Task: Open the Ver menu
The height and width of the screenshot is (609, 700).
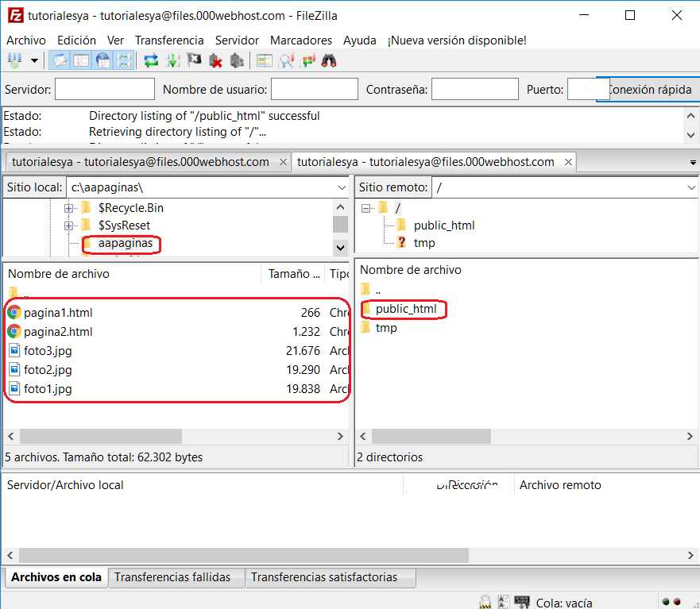Action: point(115,40)
